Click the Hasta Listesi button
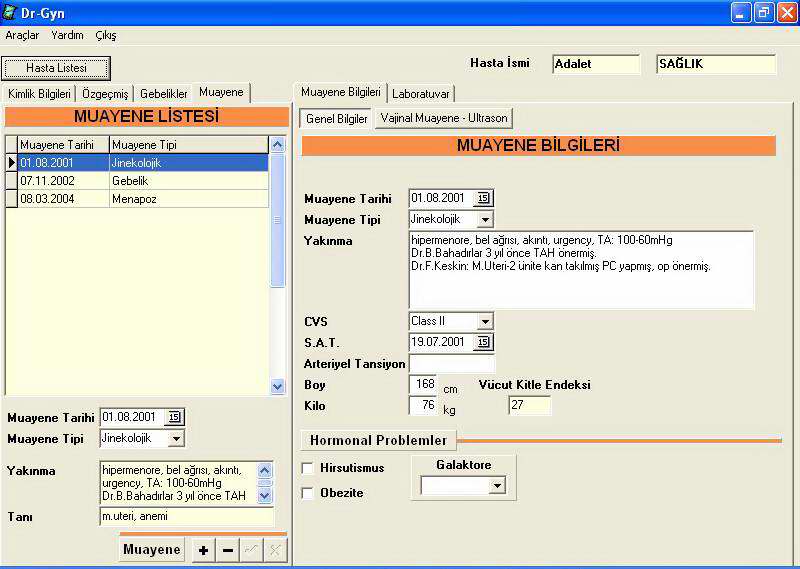800x569 pixels. pos(56,68)
